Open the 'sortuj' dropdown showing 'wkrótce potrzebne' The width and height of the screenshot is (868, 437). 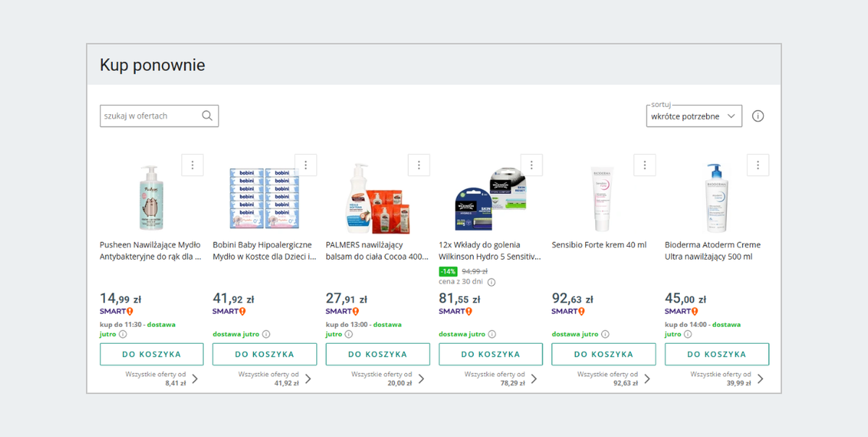694,116
